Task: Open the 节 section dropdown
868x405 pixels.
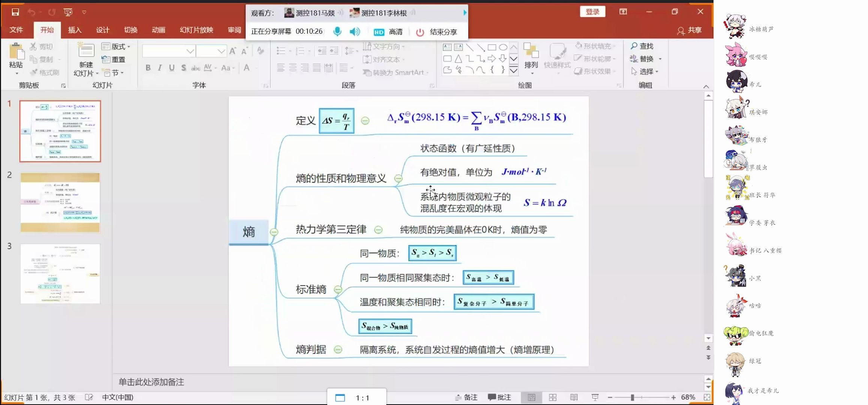Action: point(114,72)
